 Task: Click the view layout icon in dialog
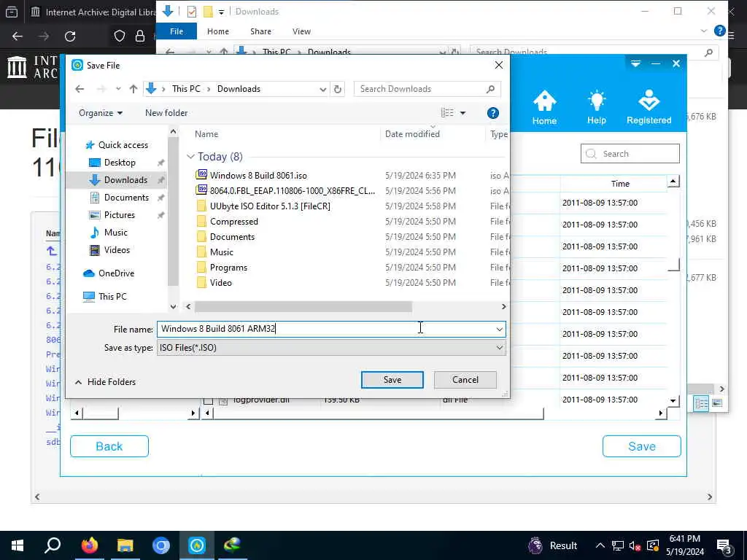click(447, 113)
